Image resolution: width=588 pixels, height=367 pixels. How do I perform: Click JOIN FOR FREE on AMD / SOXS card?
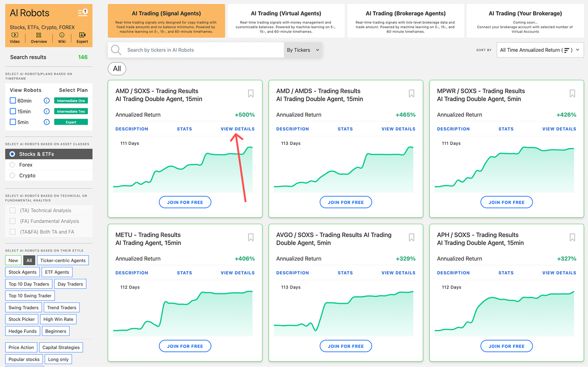[185, 202]
